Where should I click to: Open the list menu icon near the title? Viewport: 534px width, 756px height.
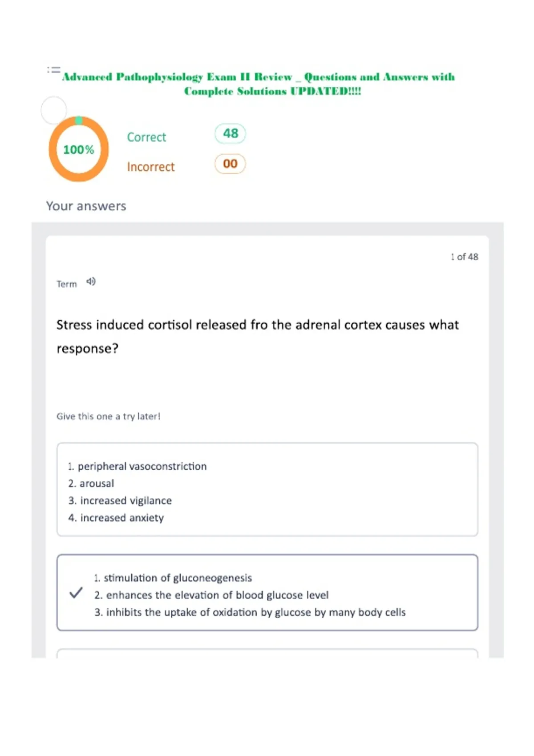tap(54, 70)
